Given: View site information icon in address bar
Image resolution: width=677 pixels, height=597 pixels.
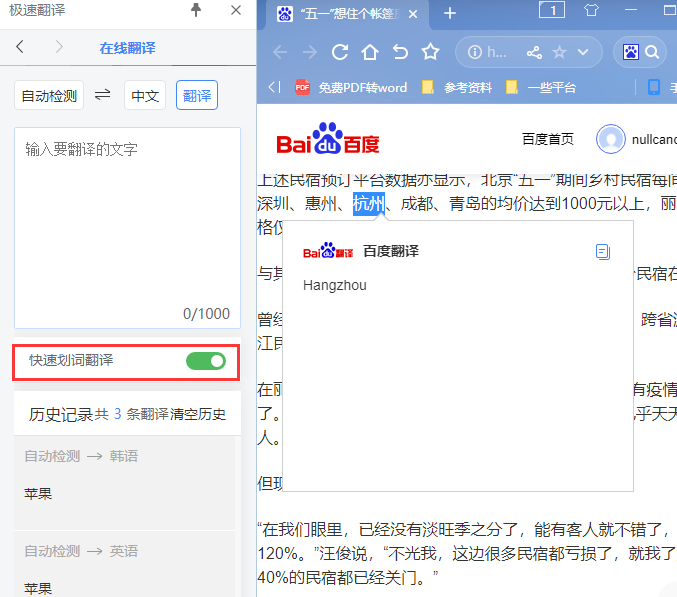Looking at the screenshot, I should [x=475, y=53].
